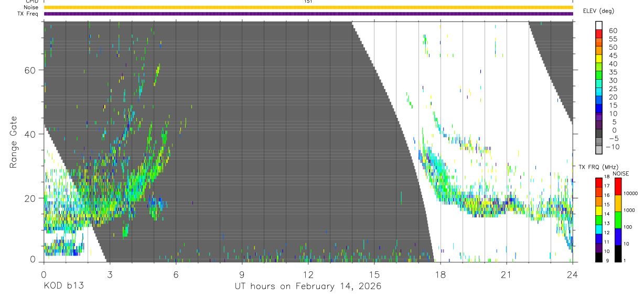Click the purple TX Freq bar
644x297 pixels.
[x=308, y=14]
